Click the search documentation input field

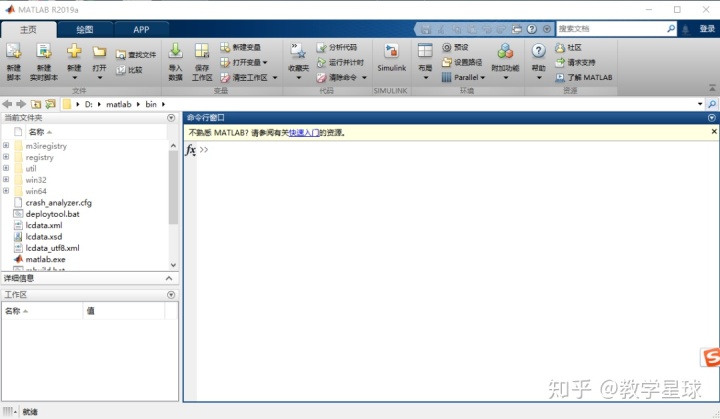click(x=611, y=28)
